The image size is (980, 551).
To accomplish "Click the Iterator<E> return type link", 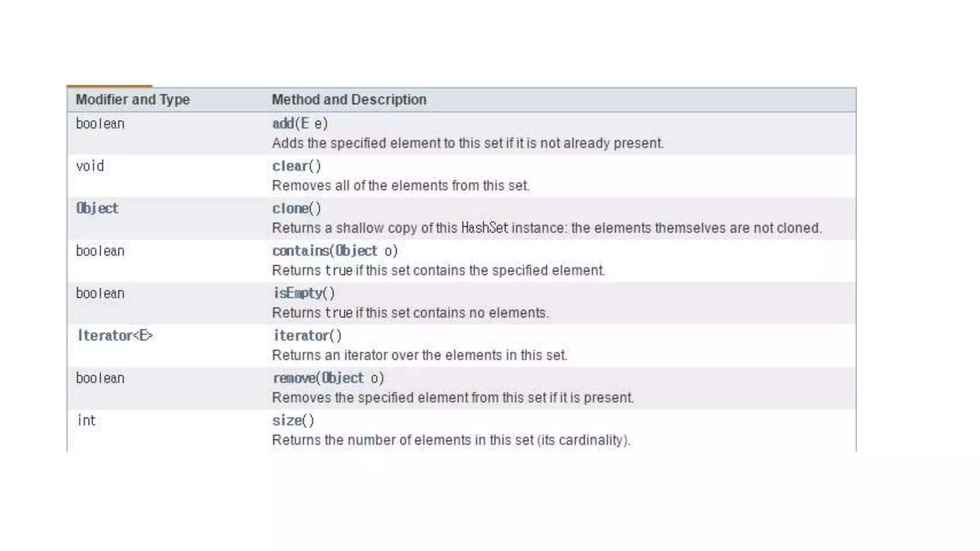I will click(115, 336).
